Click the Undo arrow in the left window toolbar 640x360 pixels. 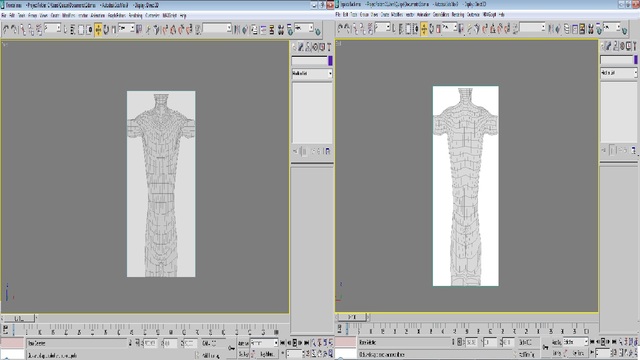(x=6, y=29)
